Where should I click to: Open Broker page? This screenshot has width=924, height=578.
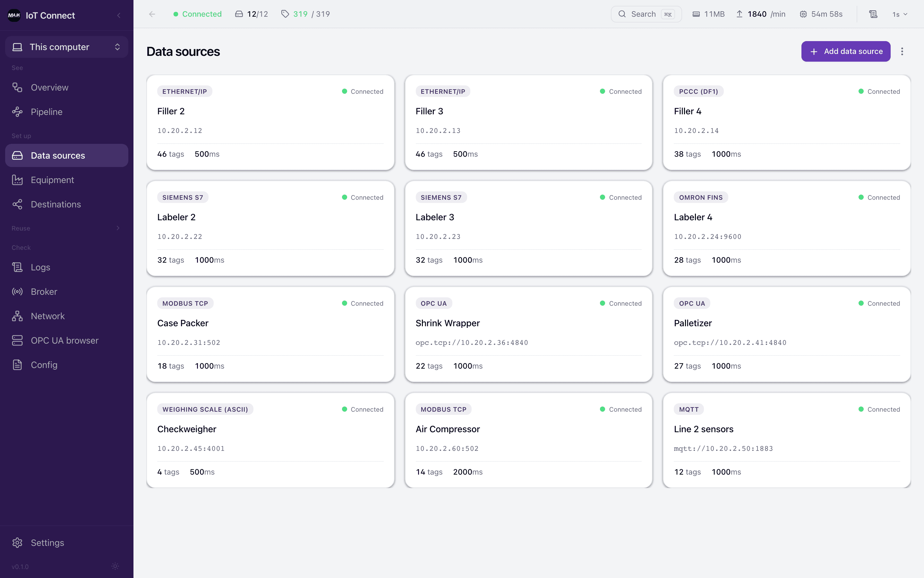click(x=67, y=292)
